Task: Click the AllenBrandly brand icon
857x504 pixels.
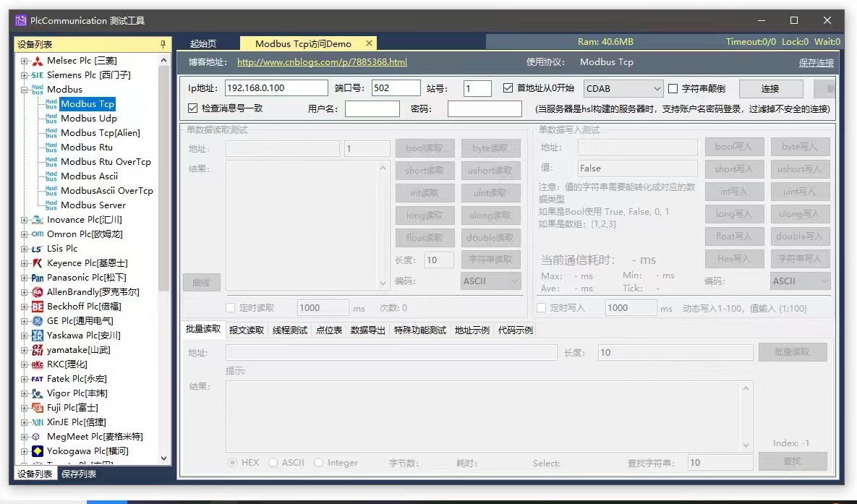Action: pos(37,292)
